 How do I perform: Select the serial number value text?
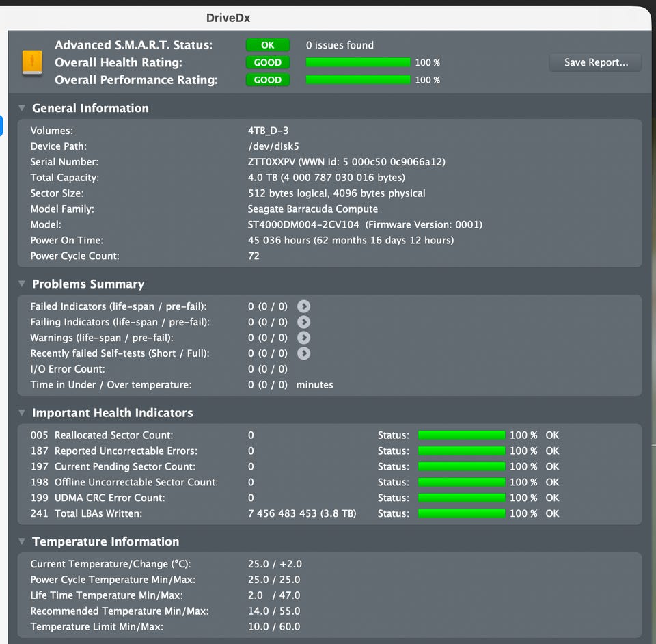(x=346, y=162)
